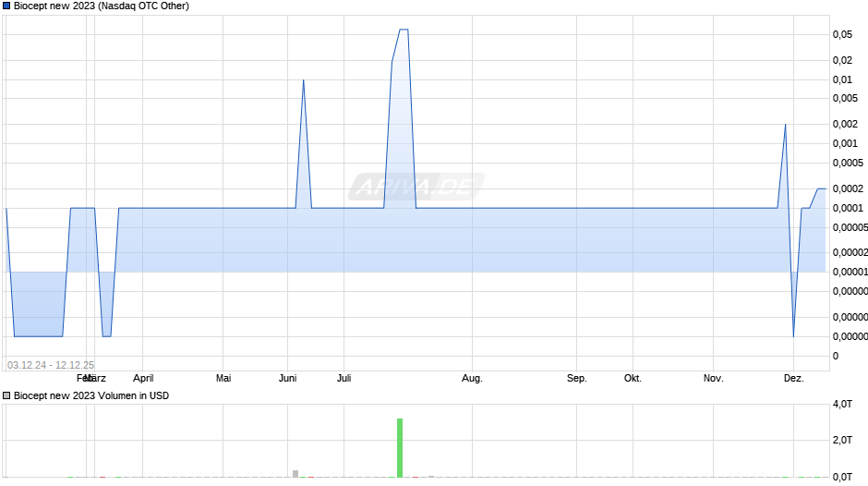
Task: Click the blue legend square for Biocept price
Action: 6,6
